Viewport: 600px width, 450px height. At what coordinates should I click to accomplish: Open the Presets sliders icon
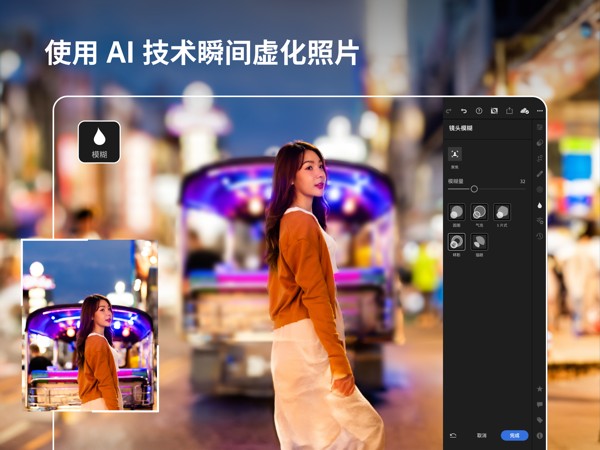[540, 221]
